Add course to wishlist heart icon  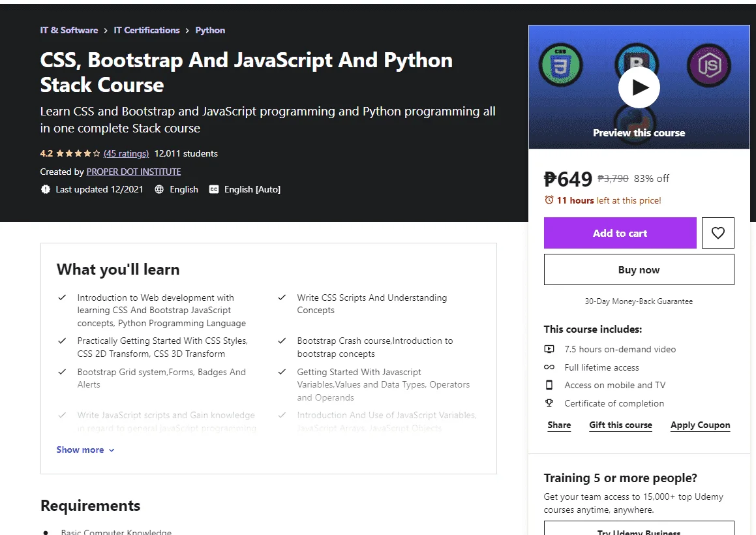[x=718, y=233]
